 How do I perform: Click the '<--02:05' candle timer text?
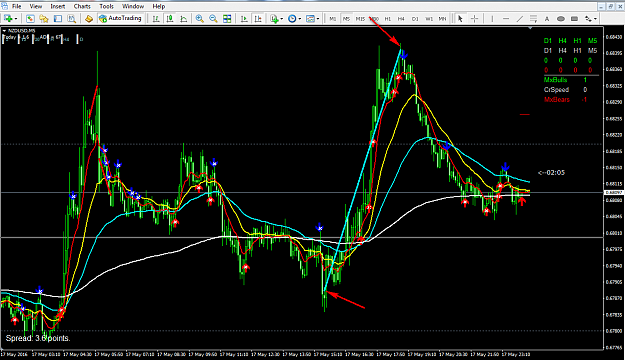pos(551,173)
